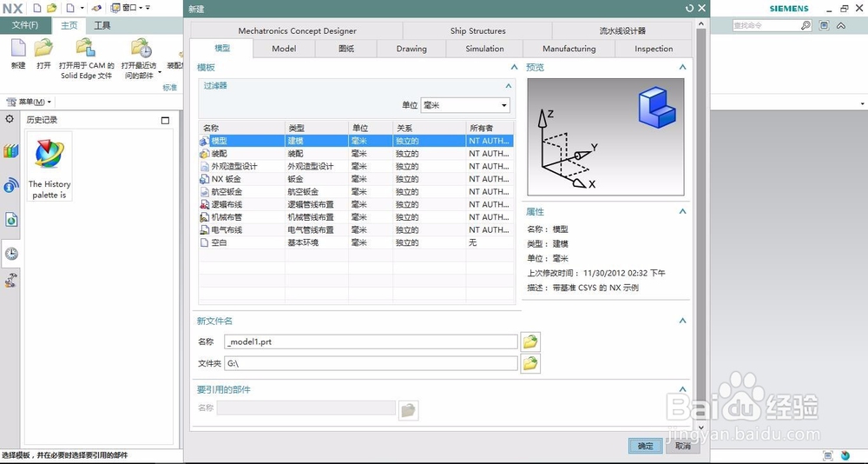Sort templates by 所有者 column header

point(490,128)
